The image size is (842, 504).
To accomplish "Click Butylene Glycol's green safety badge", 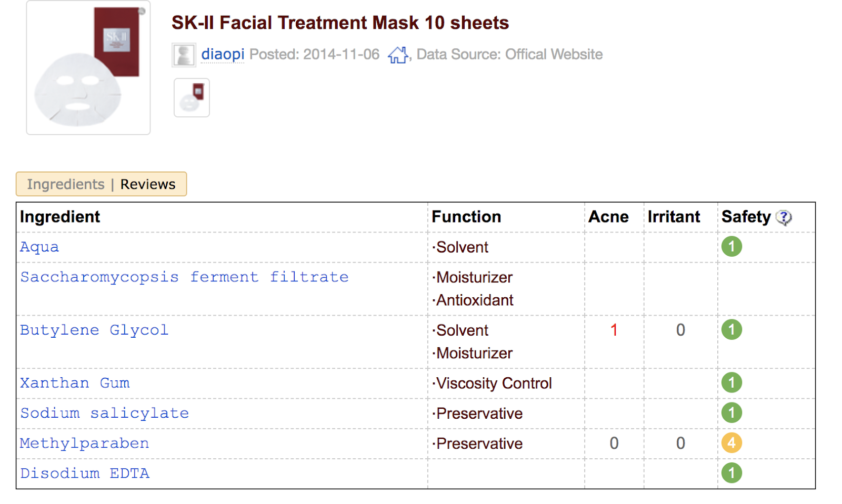I will pos(731,330).
